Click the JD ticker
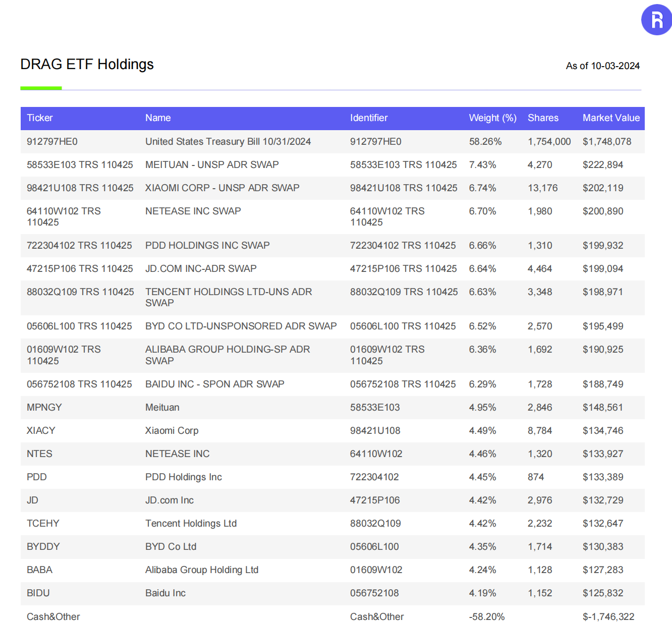 click(32, 500)
